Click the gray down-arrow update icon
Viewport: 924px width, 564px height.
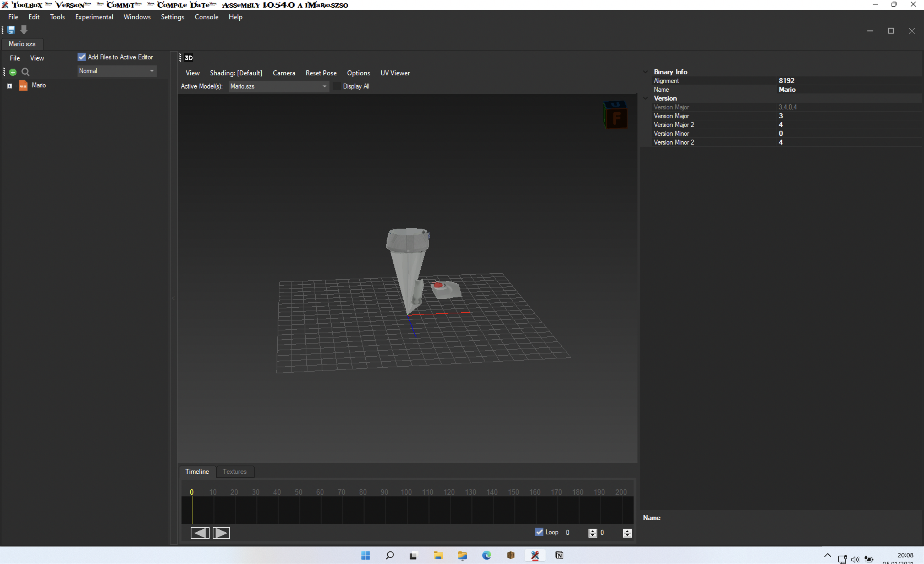24,30
